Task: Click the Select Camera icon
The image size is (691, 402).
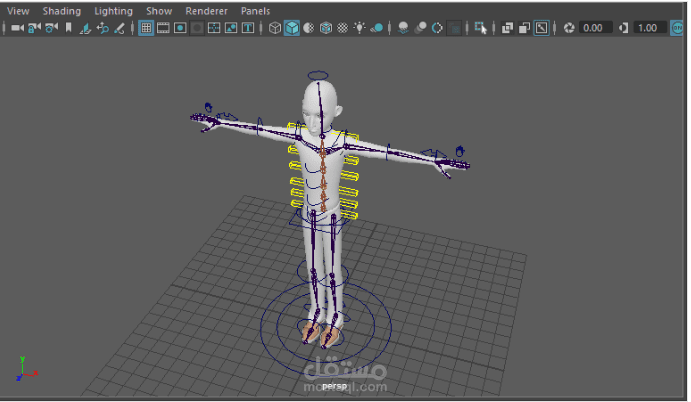Action: (17, 28)
